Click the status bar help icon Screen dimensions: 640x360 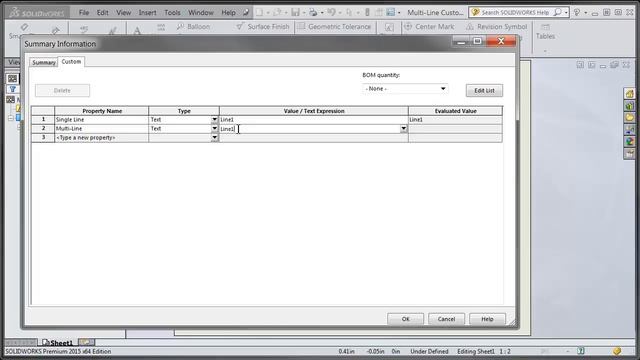(x=581, y=351)
